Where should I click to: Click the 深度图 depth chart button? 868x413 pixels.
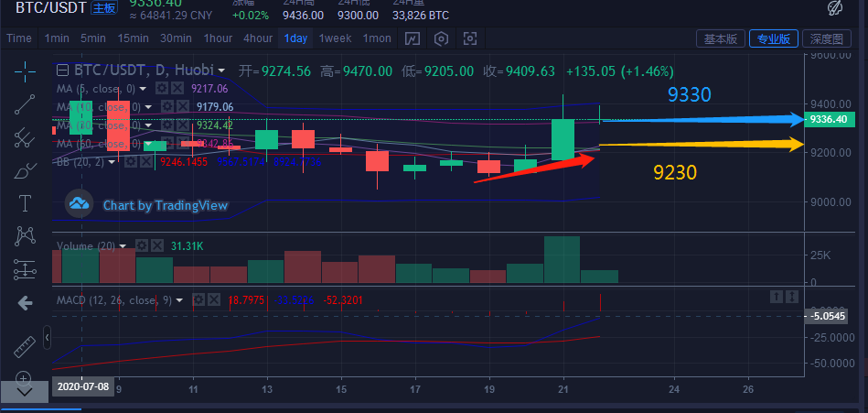pyautogui.click(x=826, y=38)
